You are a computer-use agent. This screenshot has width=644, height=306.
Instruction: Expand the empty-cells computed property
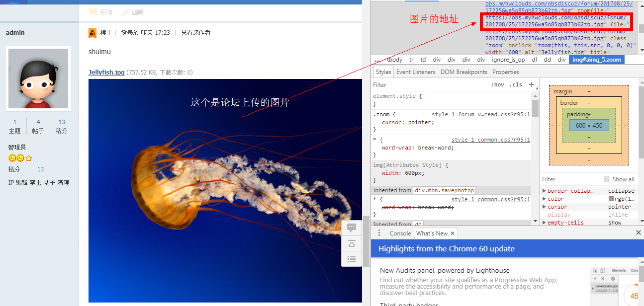(x=544, y=223)
